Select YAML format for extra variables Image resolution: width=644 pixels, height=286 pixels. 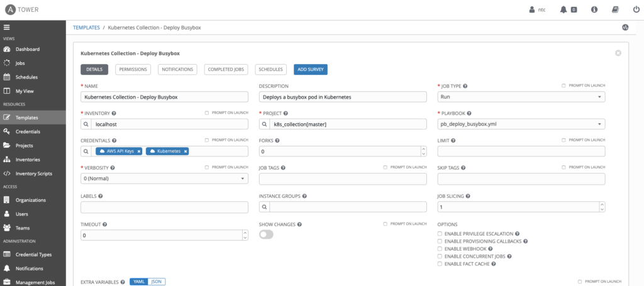[139, 282]
